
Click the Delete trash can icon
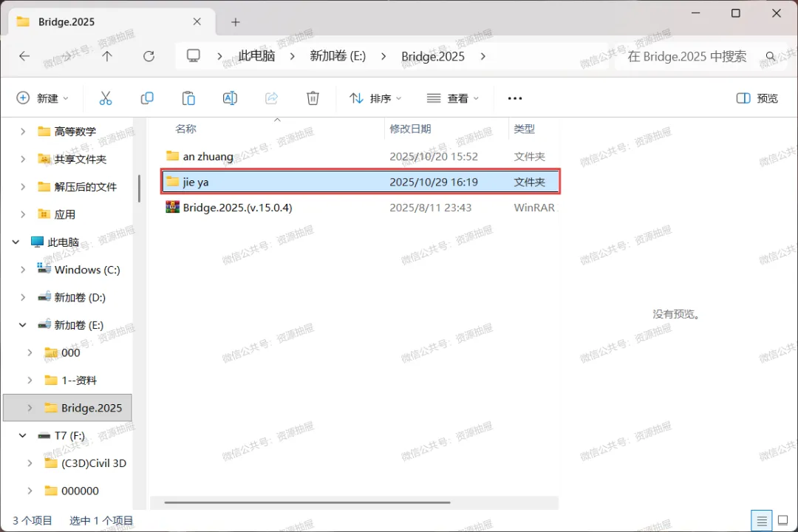click(313, 98)
